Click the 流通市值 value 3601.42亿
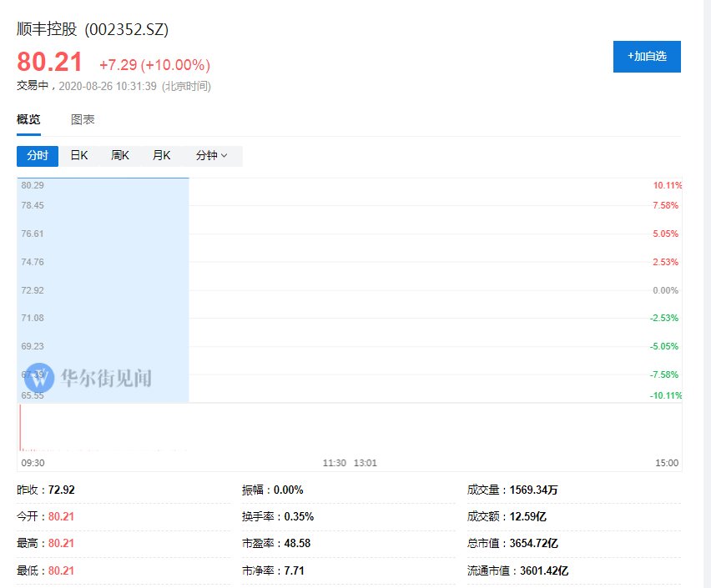 (x=544, y=570)
